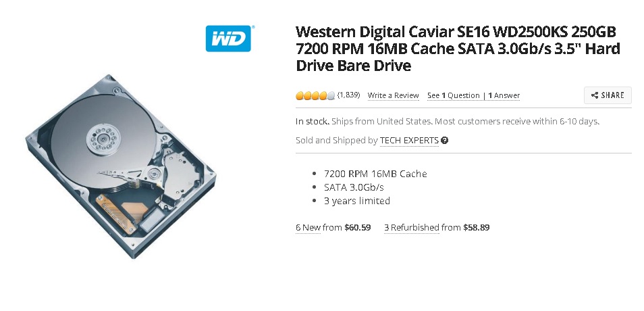
Task: Open the 1,839 reviews count
Action: (349, 95)
